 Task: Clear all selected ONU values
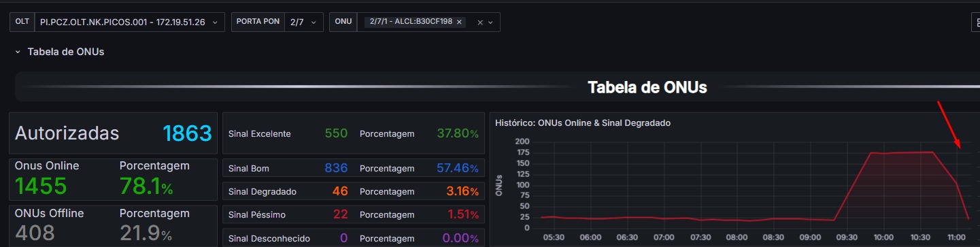(480, 22)
